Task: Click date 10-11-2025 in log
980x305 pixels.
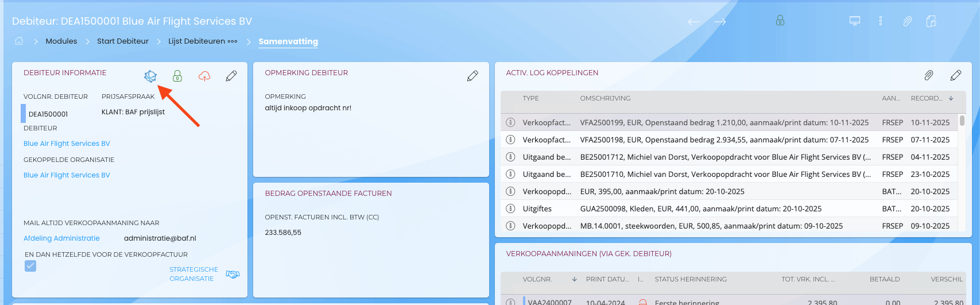Action: [x=930, y=122]
